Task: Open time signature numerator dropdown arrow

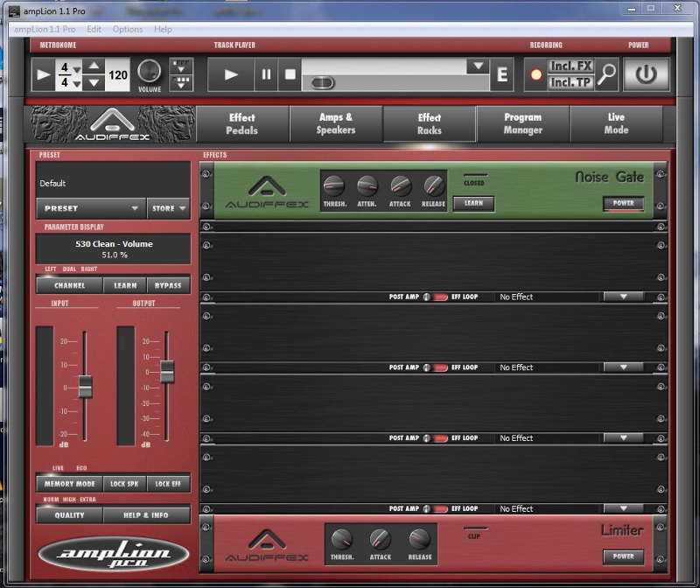Action: (x=77, y=69)
